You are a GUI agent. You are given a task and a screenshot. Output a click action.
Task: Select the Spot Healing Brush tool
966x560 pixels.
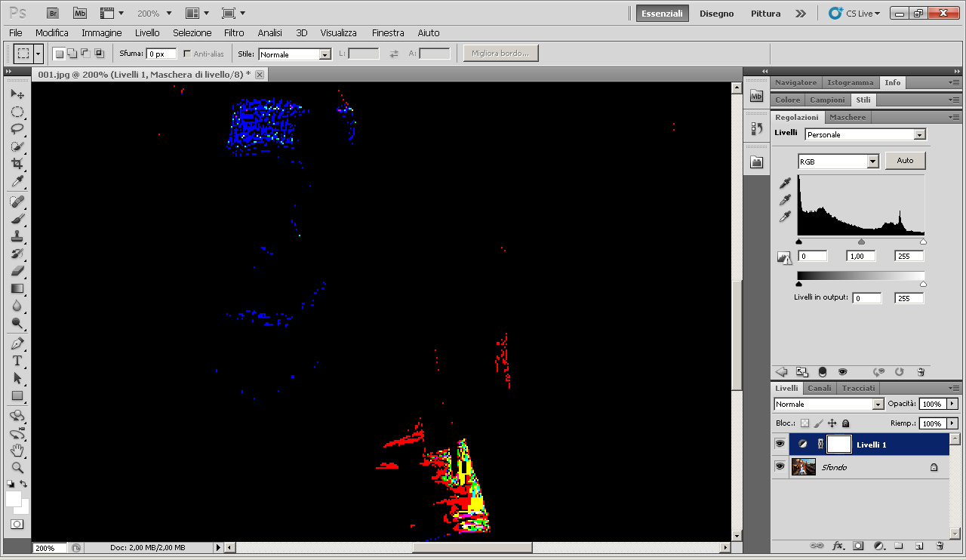click(17, 202)
